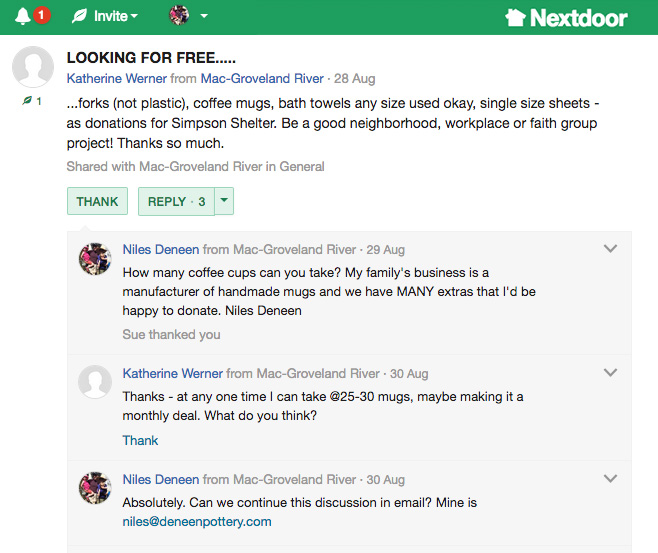Open the Mac-Groveland River neighborhood link
Image resolution: width=658 pixels, height=553 pixels.
coord(262,78)
